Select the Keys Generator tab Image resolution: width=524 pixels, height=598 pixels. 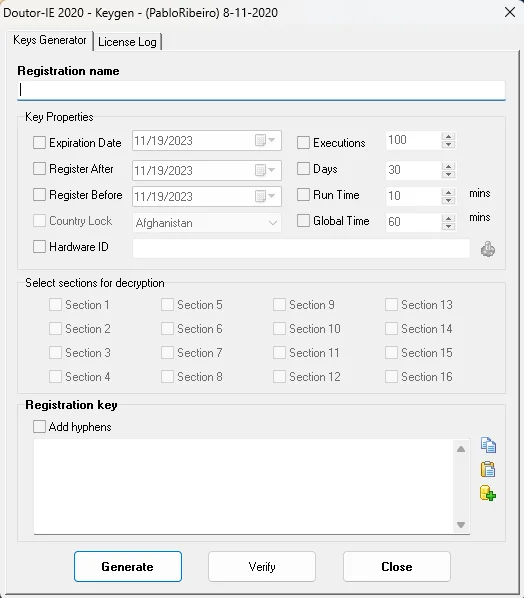click(x=50, y=40)
